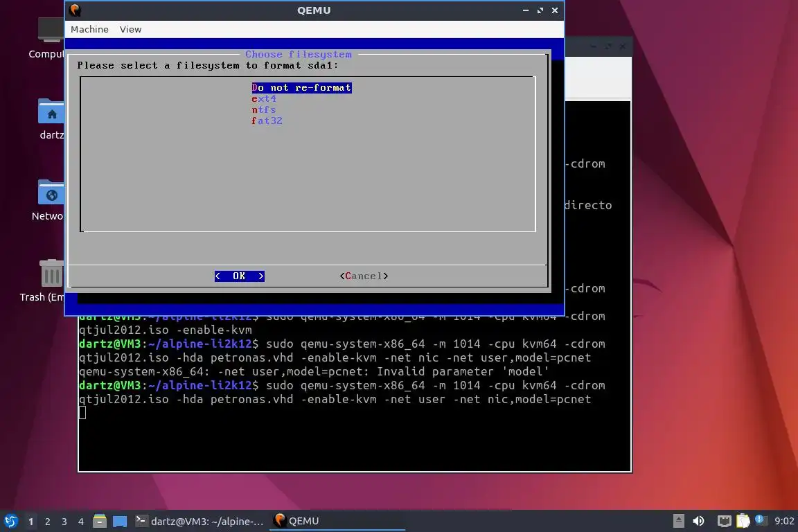Open the volume control tray icon
The height and width of the screenshot is (532, 798).
699,521
